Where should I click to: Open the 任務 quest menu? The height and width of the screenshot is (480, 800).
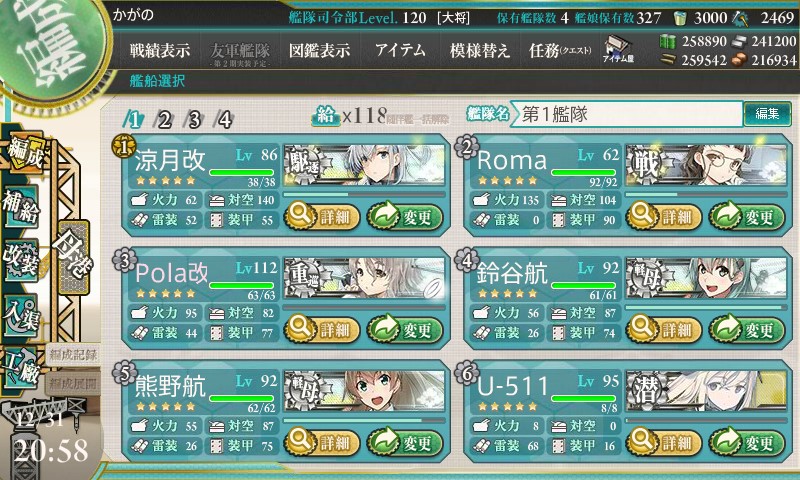tap(560, 50)
